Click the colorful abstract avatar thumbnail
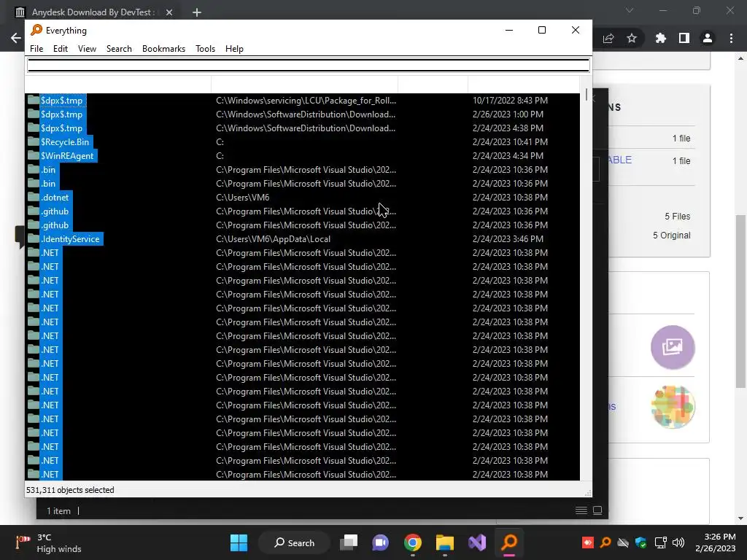The height and width of the screenshot is (560, 747). click(673, 407)
